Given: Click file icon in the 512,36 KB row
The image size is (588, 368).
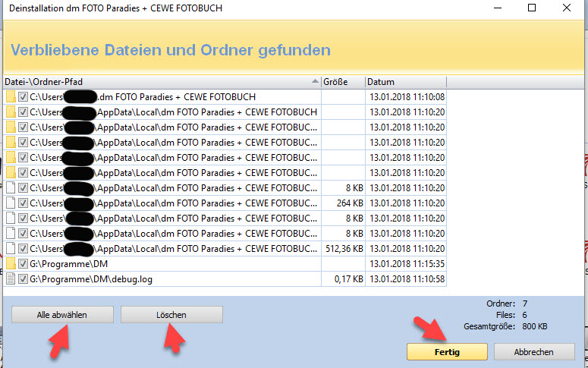Looking at the screenshot, I should (x=11, y=248).
